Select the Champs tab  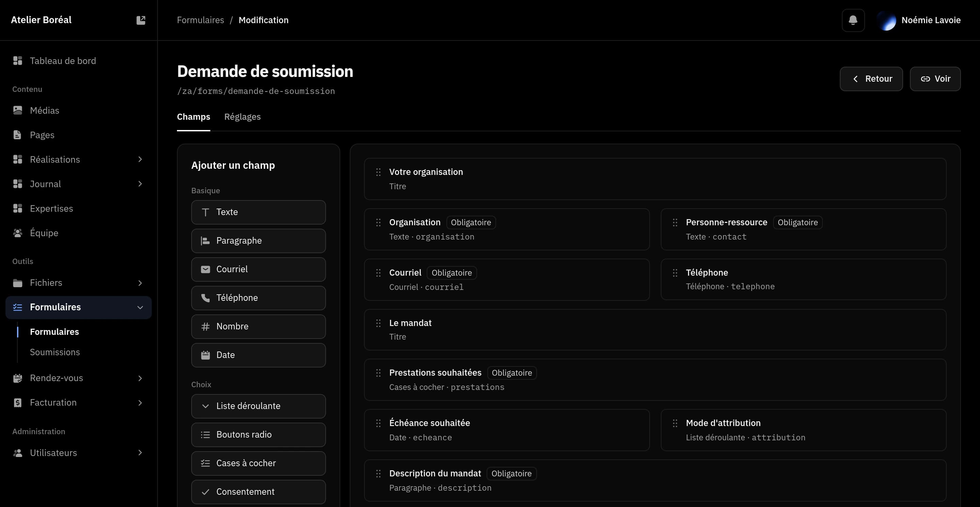(x=193, y=117)
